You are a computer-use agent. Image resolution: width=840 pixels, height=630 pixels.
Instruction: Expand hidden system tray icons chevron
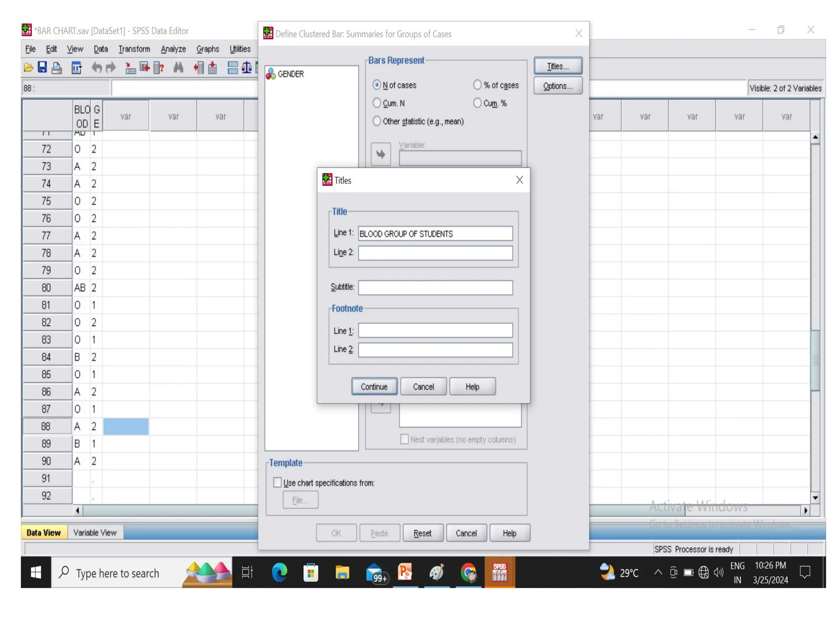(658, 572)
